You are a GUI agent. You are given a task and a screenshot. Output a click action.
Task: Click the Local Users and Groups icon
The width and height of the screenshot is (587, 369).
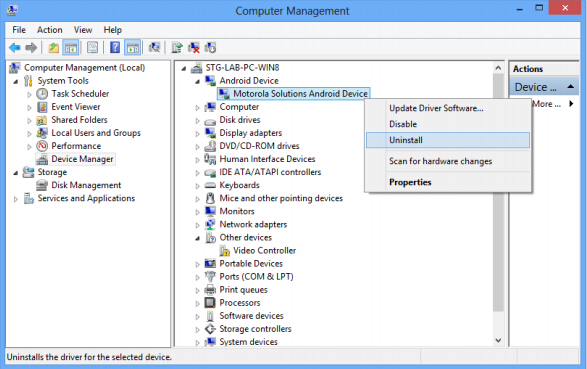(42, 133)
